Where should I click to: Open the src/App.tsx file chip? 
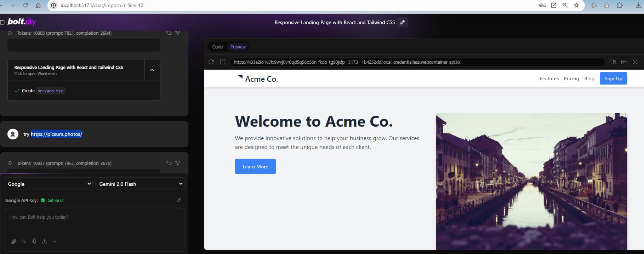50,91
